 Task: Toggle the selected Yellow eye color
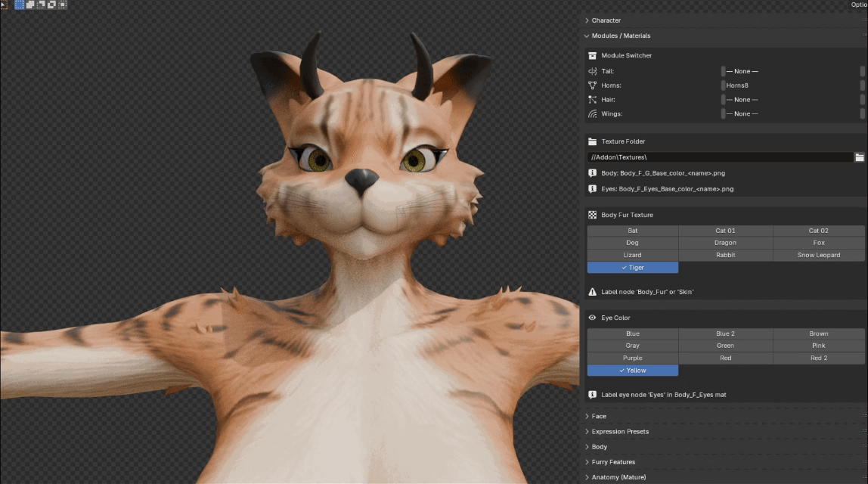tap(633, 371)
